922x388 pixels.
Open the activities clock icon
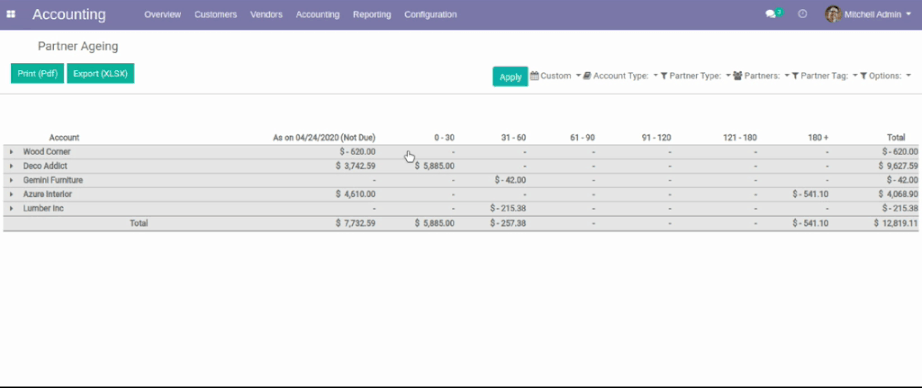[x=802, y=14]
